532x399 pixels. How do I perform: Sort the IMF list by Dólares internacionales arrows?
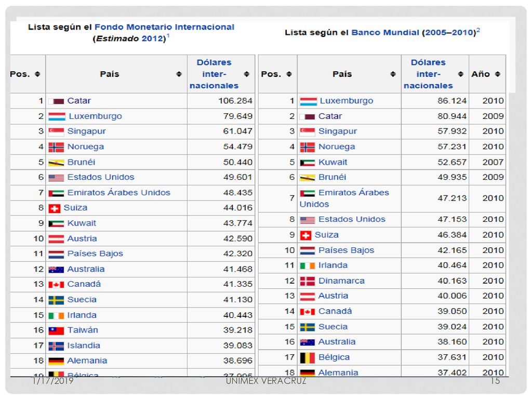click(x=247, y=74)
